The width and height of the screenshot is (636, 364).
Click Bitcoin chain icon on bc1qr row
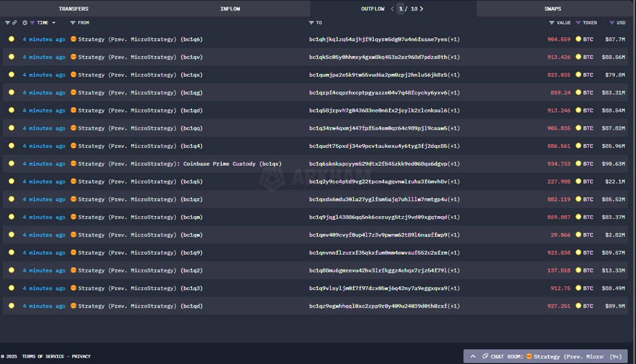11,199
